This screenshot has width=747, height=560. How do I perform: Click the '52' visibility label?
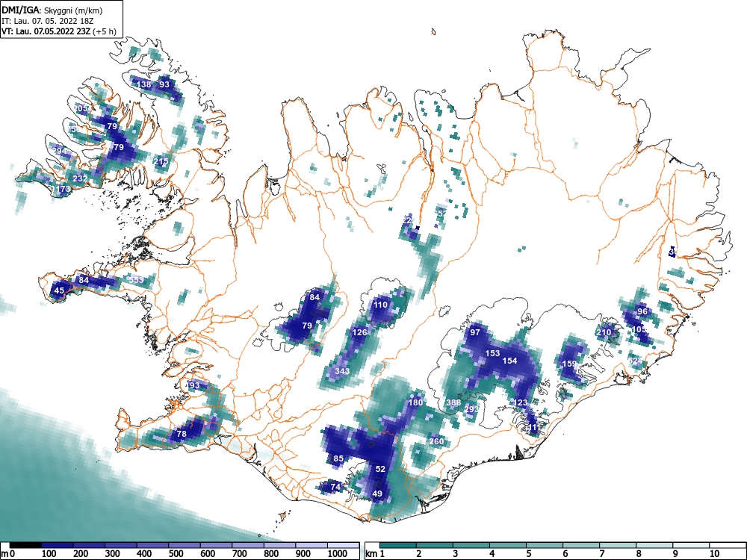pyautogui.click(x=380, y=469)
